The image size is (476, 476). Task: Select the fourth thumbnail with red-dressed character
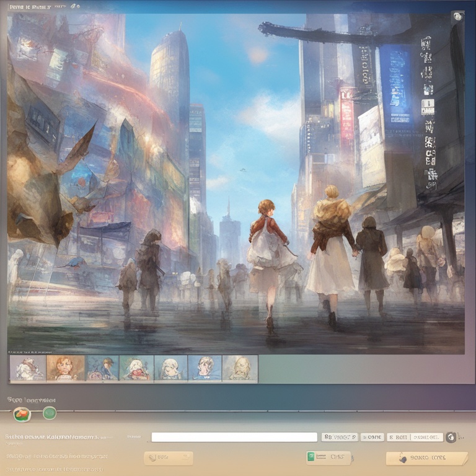point(136,368)
